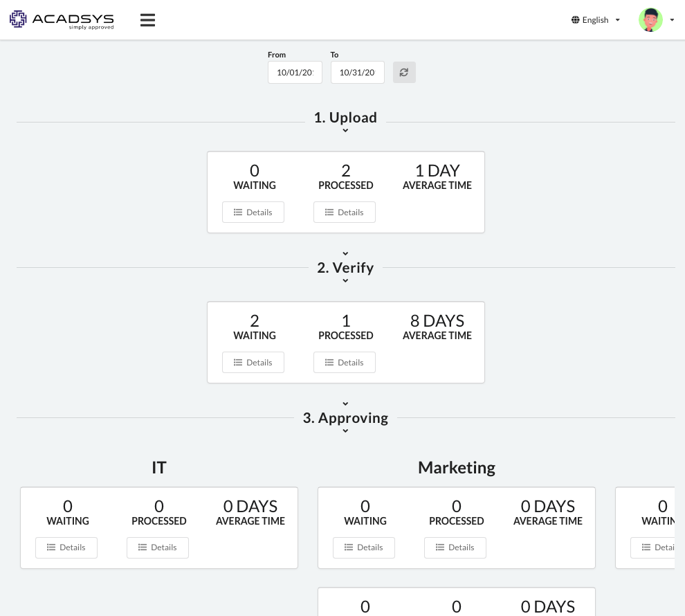Click the chevron below the 3. Approving heading
685x616 pixels.
coord(345,431)
